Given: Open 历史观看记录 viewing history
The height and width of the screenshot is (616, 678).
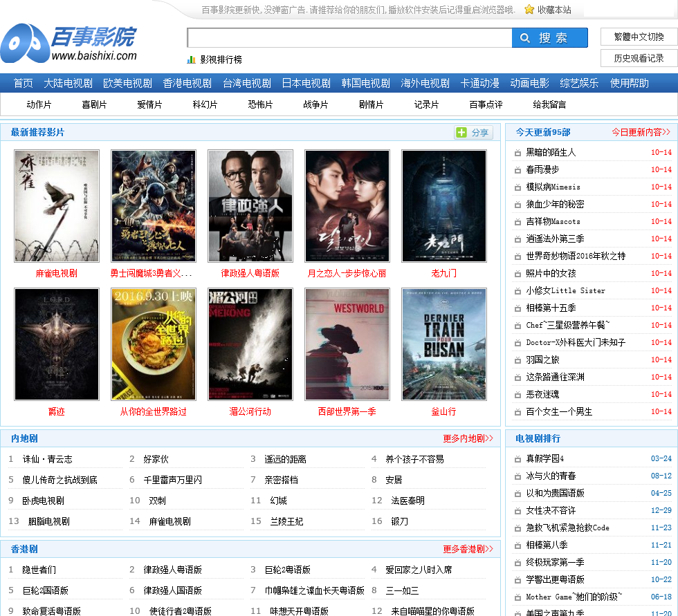Looking at the screenshot, I should point(639,58).
